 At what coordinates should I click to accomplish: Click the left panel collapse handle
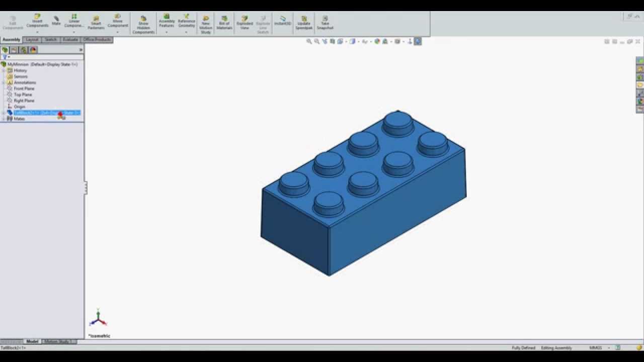click(x=86, y=188)
